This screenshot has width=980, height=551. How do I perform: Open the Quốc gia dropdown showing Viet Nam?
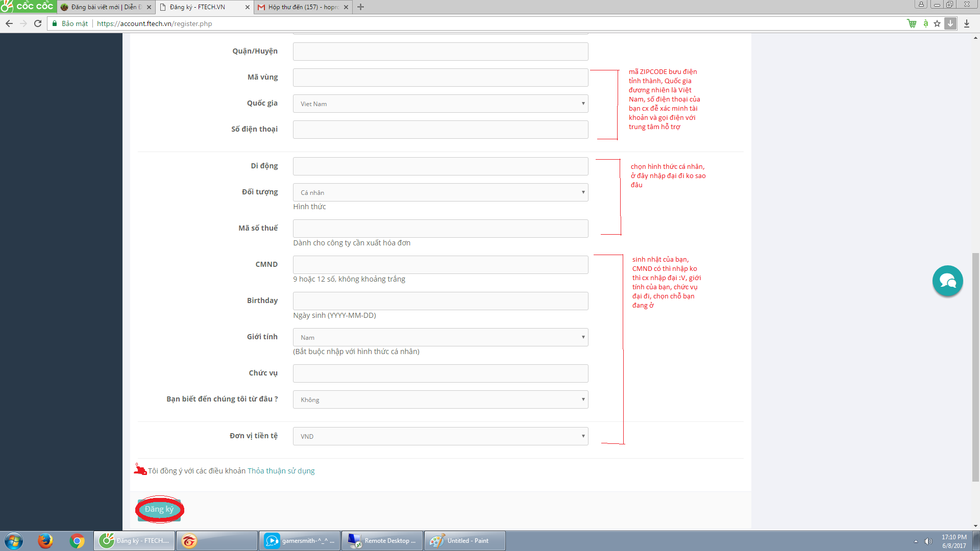pyautogui.click(x=440, y=104)
